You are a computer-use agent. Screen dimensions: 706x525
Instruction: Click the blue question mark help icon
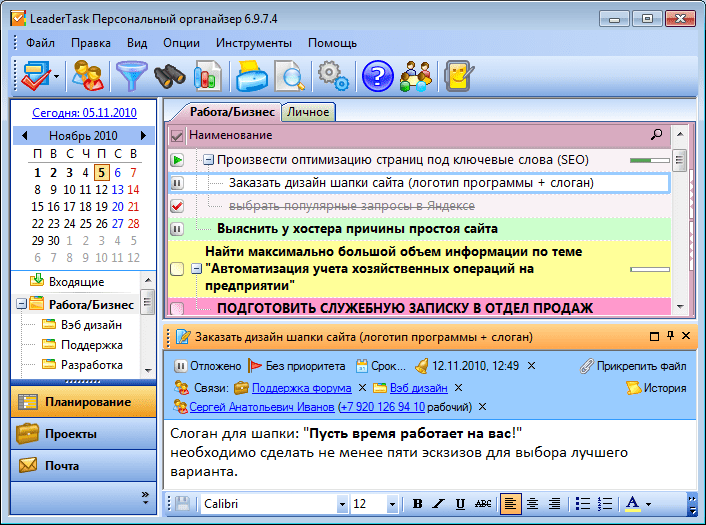(377, 76)
